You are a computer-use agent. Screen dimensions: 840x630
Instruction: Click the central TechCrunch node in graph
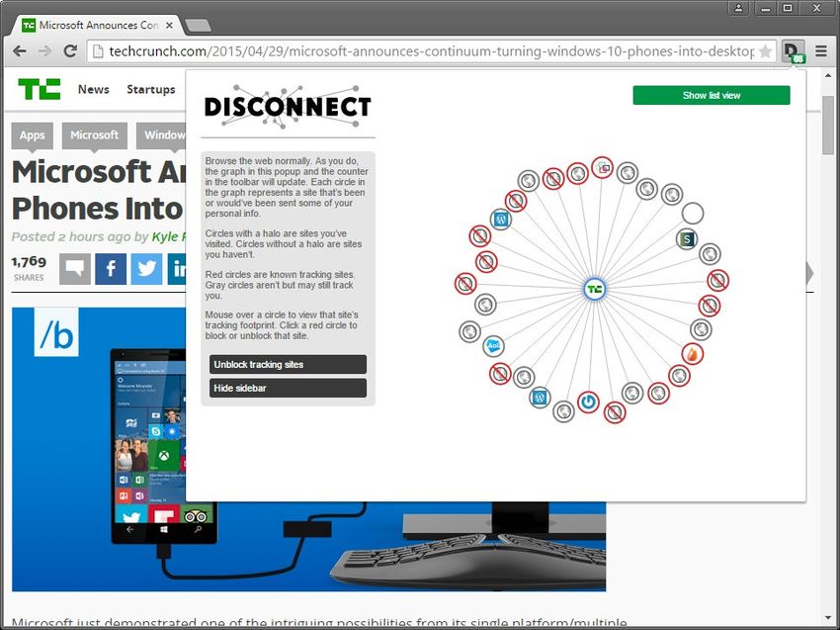[594, 289]
